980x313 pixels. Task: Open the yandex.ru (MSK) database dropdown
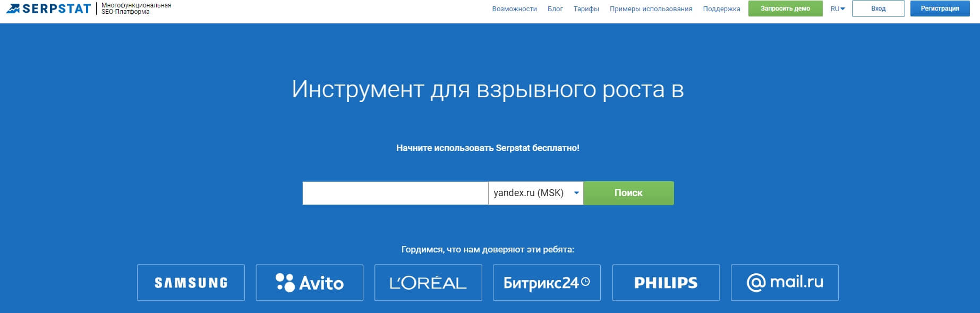click(535, 193)
